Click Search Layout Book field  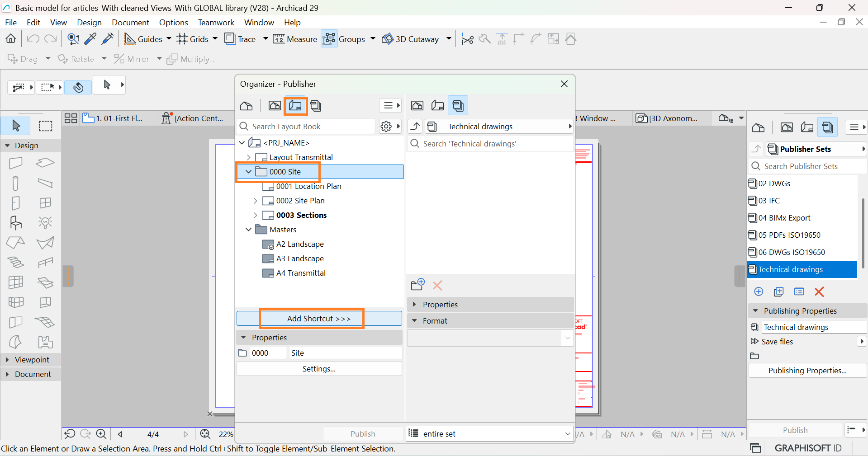pyautogui.click(x=306, y=127)
